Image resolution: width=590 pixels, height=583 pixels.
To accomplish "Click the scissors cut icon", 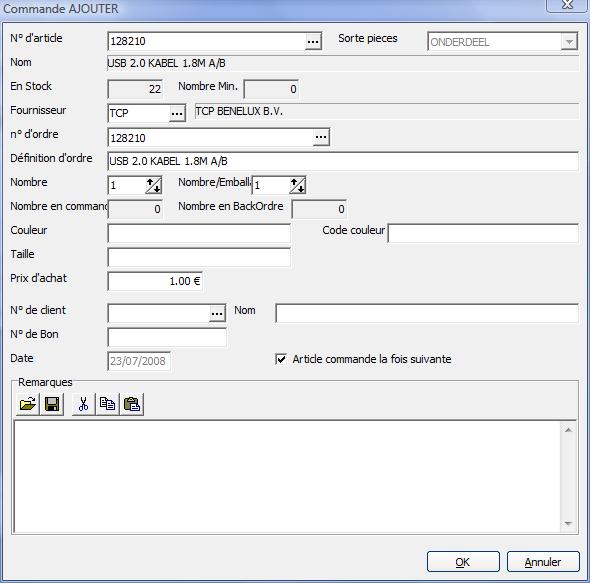I will [x=84, y=404].
